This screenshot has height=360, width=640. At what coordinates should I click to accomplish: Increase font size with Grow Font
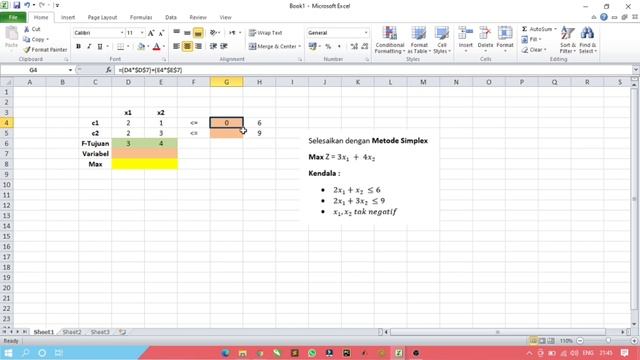(x=151, y=33)
